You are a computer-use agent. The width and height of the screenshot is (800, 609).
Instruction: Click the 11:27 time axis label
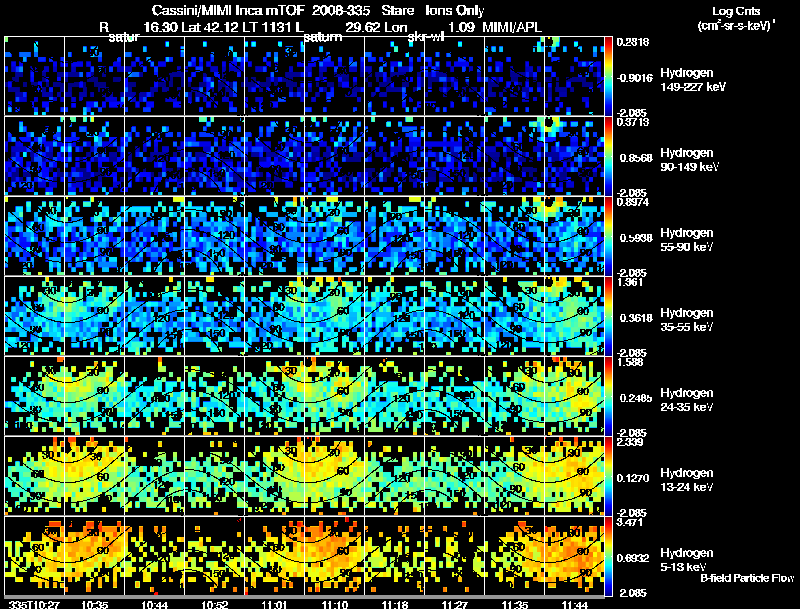pyautogui.click(x=455, y=605)
